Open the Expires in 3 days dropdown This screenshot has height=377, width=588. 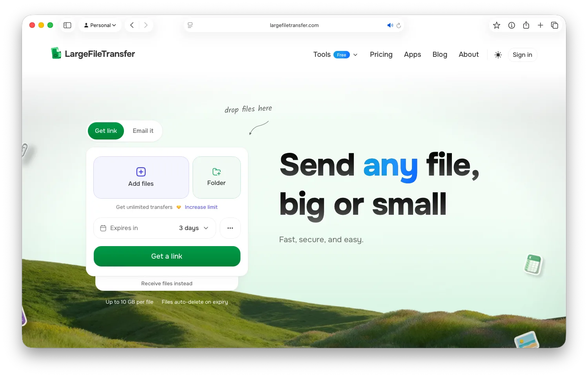click(x=155, y=228)
